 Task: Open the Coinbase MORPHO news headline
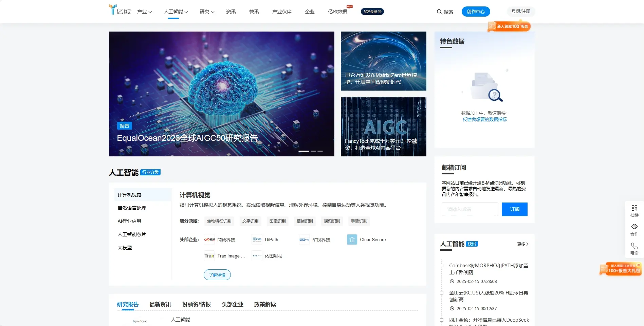pyautogui.click(x=489, y=269)
